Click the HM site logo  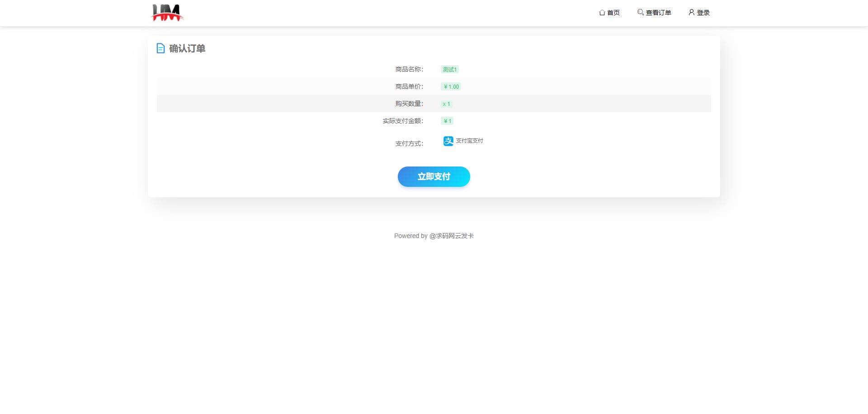tap(167, 13)
